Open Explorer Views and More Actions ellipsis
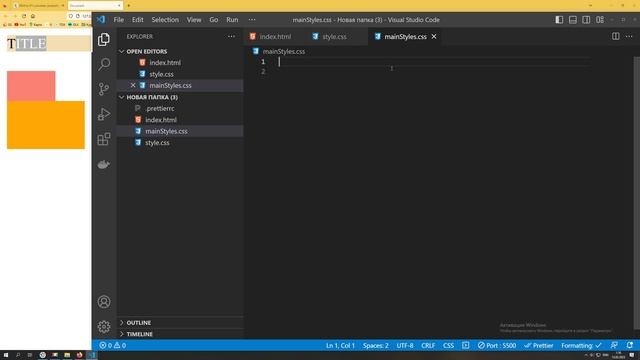The height and width of the screenshot is (360, 640). tap(231, 36)
